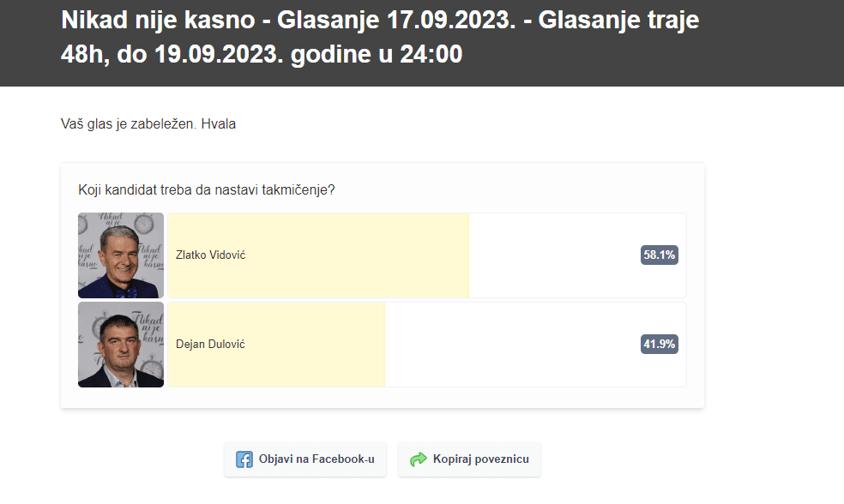Click the Zlatko Vidović name label
The width and height of the screenshot is (844, 504).
click(x=210, y=255)
